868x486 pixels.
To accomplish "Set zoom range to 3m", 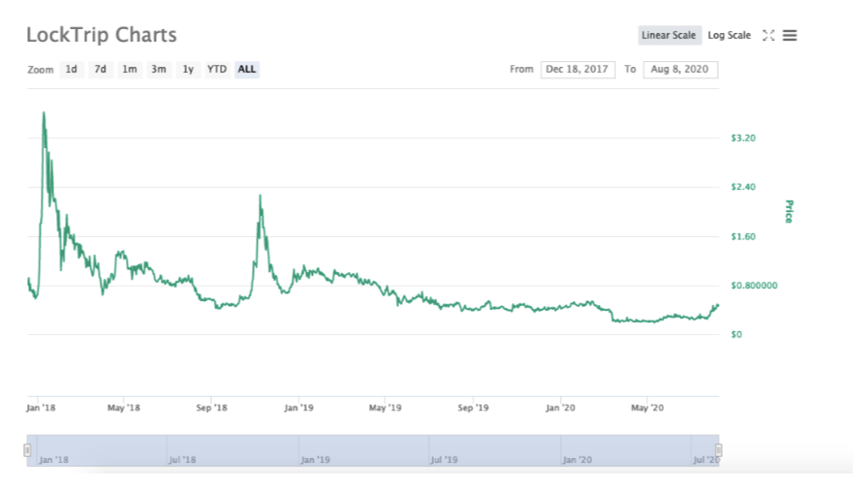I will tap(159, 69).
